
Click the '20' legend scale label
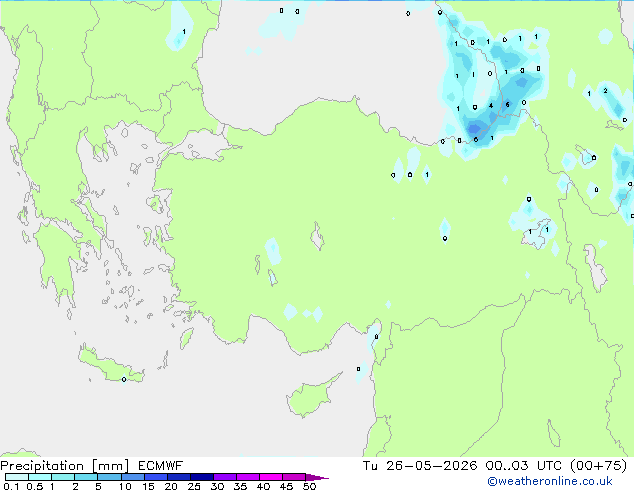click(171, 486)
